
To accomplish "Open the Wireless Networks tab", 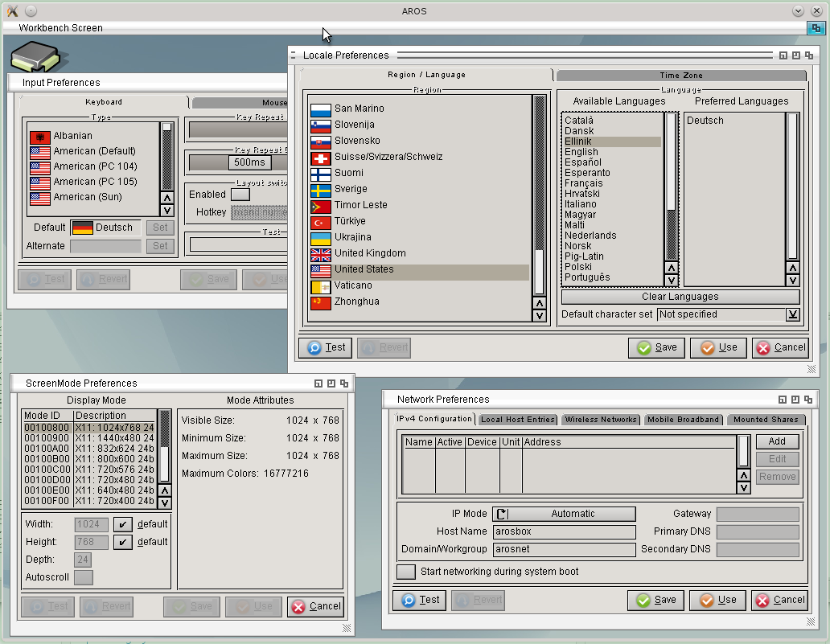I will click(601, 420).
